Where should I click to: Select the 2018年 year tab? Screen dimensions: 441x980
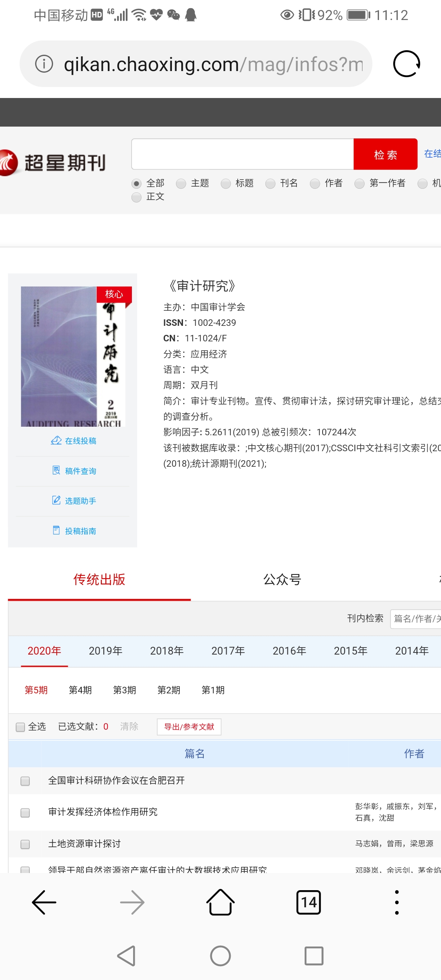pos(167,651)
